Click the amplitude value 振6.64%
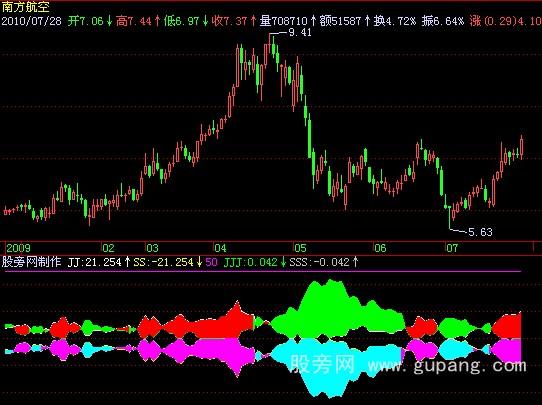Screen dimensions: 542x405 point(443,21)
